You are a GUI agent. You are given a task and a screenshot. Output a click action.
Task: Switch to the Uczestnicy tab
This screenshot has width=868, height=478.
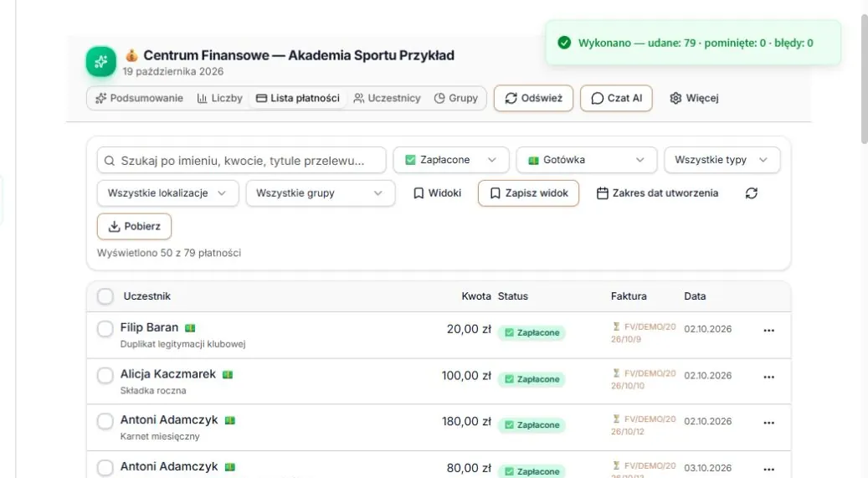388,98
